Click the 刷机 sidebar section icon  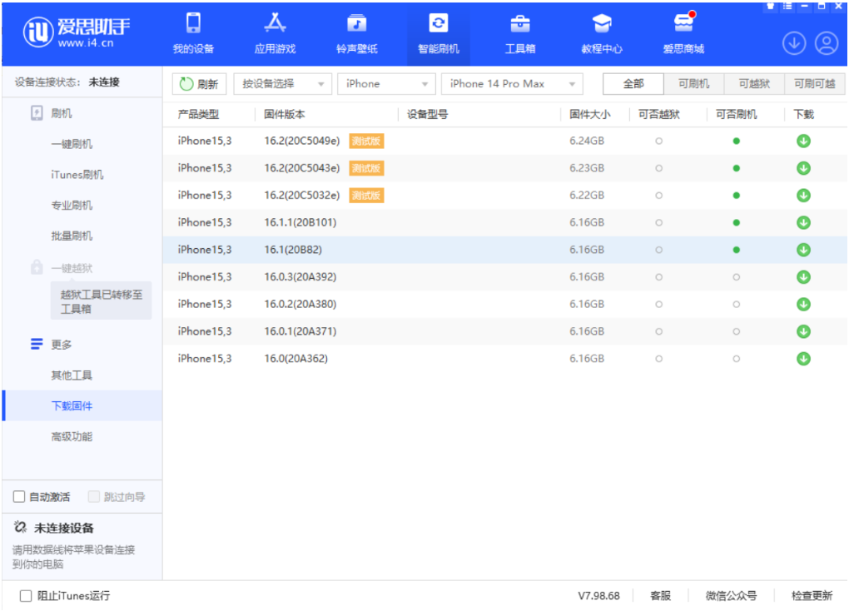[37, 113]
